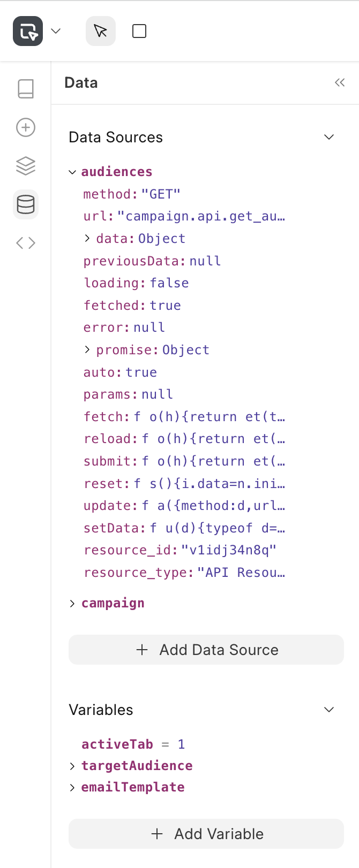Image resolution: width=359 pixels, height=868 pixels.
Task: Open the book pages sidebar icon
Action: click(x=26, y=89)
